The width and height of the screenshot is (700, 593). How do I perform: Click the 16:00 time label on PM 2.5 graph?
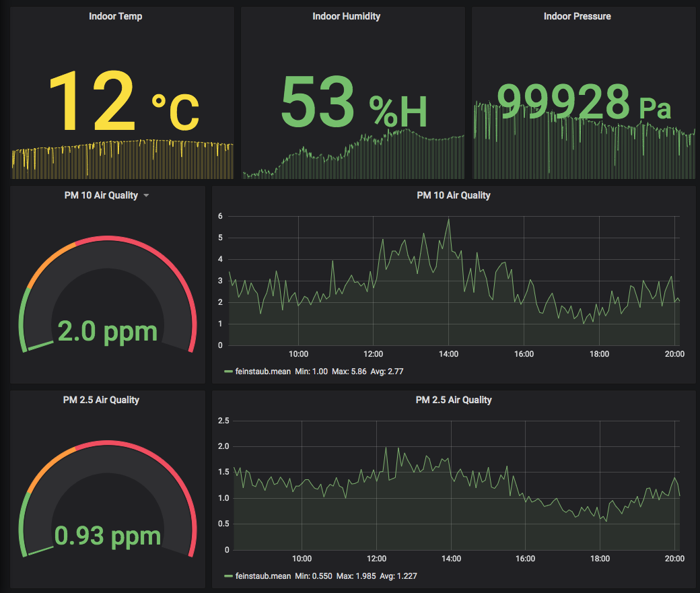click(526, 559)
